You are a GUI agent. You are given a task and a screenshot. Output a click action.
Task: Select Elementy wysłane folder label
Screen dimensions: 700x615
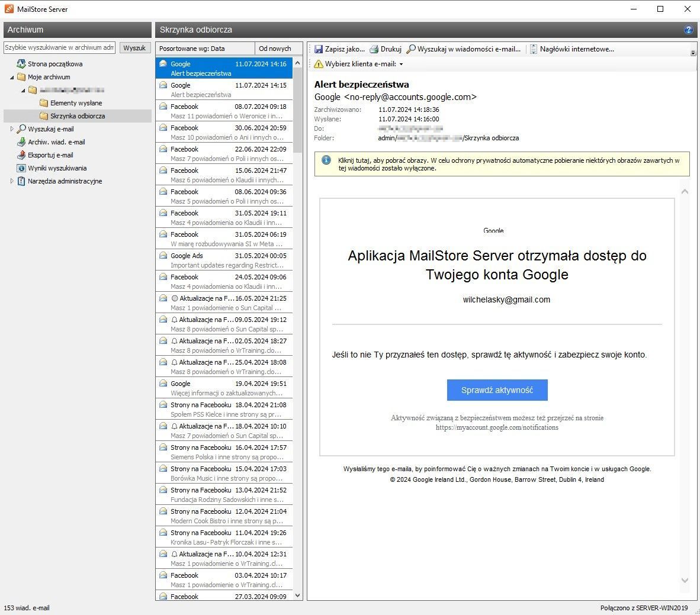tap(76, 103)
